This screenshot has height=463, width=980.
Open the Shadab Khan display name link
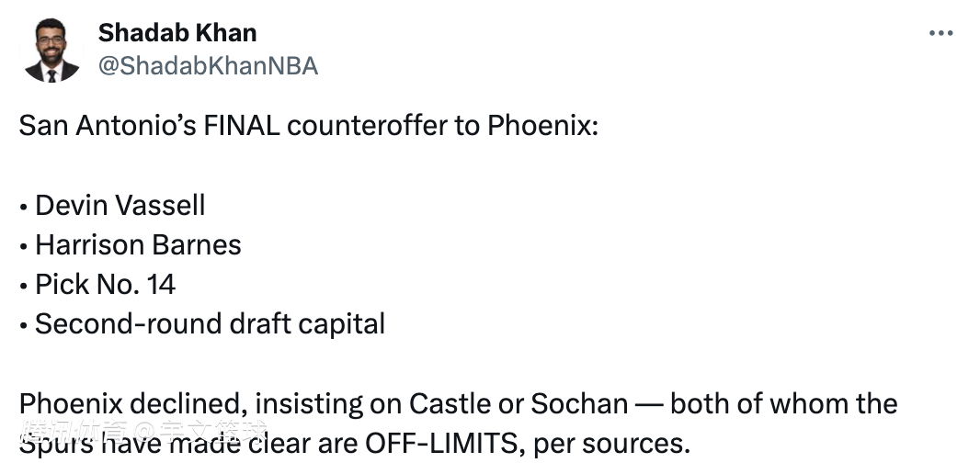177,32
